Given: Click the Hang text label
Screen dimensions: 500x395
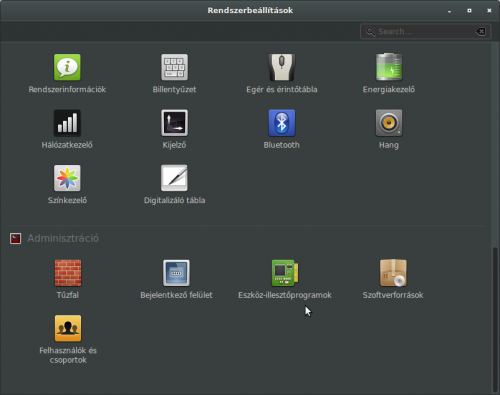Looking at the screenshot, I should click(x=389, y=145).
